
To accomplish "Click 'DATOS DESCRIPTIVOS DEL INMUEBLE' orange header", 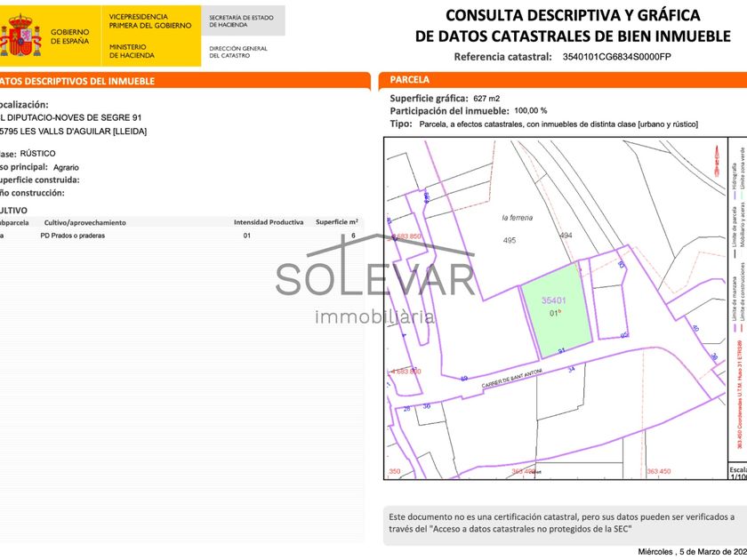I will pos(77,81).
